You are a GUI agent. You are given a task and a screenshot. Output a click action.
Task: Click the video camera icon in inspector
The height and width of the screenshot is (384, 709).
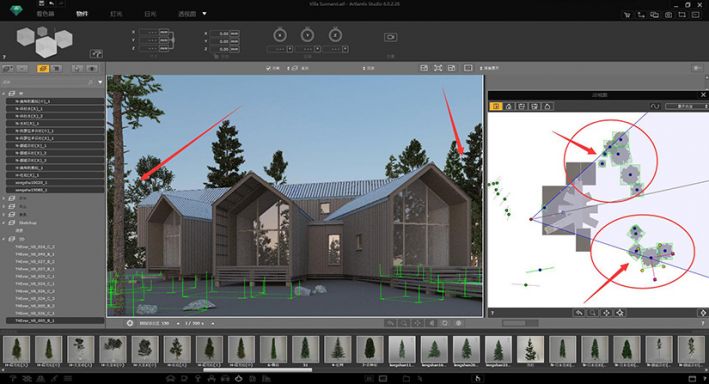pos(391,37)
